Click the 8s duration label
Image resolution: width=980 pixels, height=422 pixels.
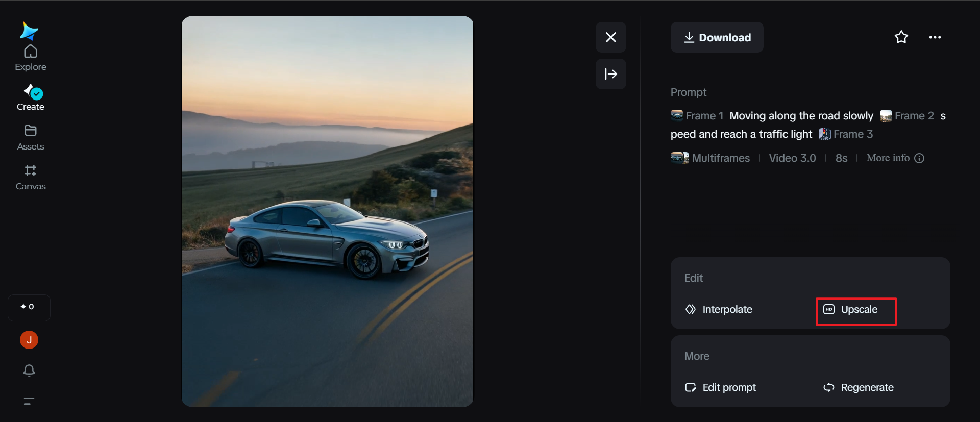coord(842,158)
